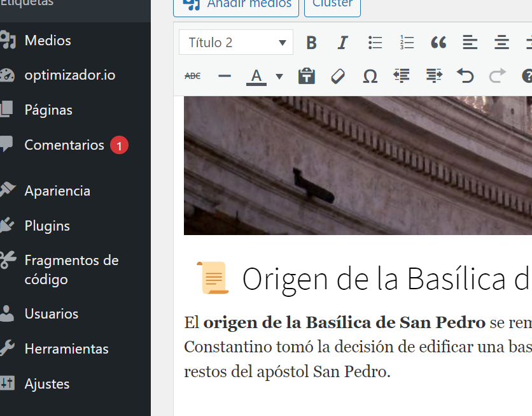Toggle italic formatting in editor toolbar
532x416 pixels.
(x=342, y=43)
